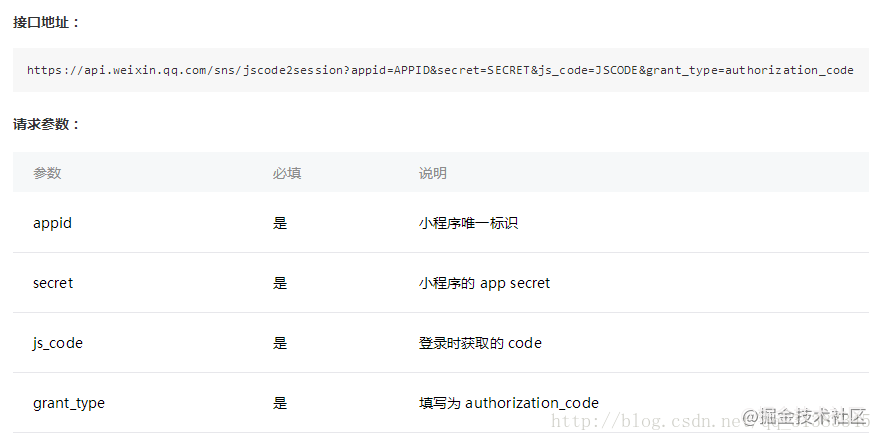The height and width of the screenshot is (441, 882).
Task: Click the 必填 column header
Action: pos(287,173)
